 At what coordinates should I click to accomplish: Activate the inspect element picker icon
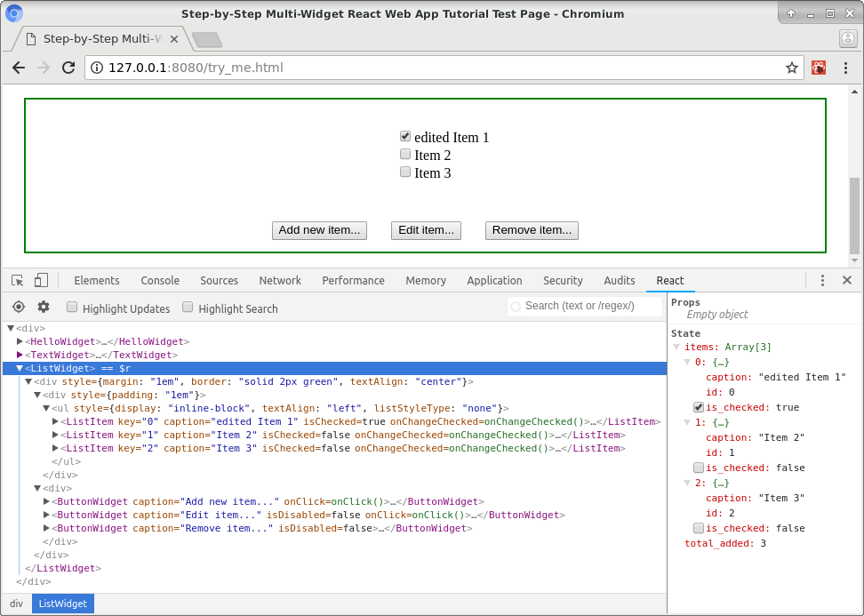[x=18, y=280]
